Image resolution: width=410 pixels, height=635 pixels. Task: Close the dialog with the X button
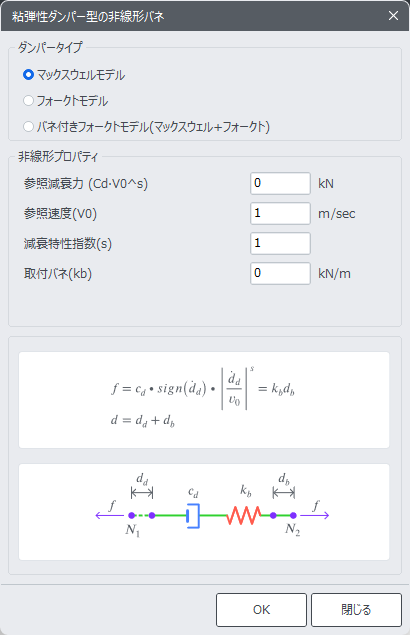tap(393, 15)
